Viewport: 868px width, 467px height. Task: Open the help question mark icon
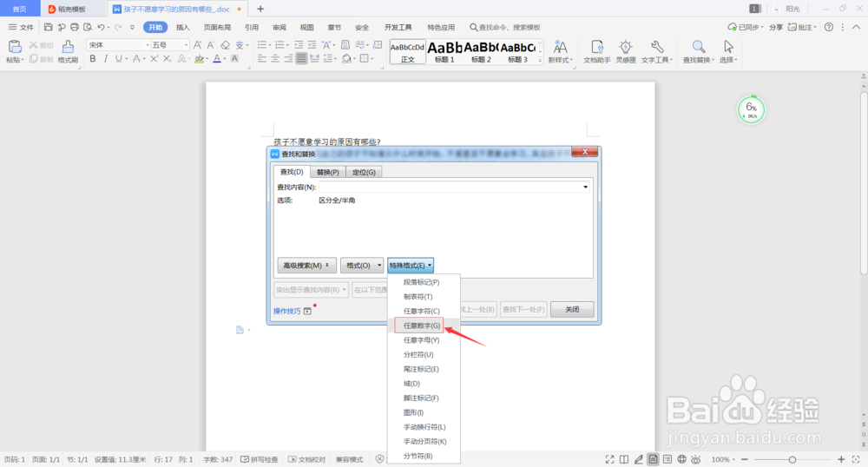pos(829,27)
